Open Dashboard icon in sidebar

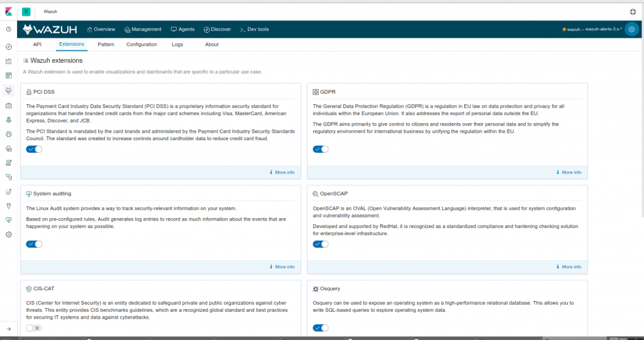pyautogui.click(x=9, y=75)
